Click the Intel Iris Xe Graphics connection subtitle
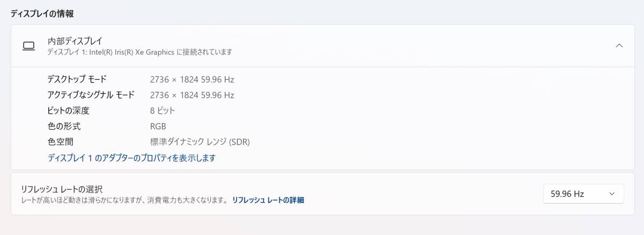The height and width of the screenshot is (235, 644). [x=140, y=52]
